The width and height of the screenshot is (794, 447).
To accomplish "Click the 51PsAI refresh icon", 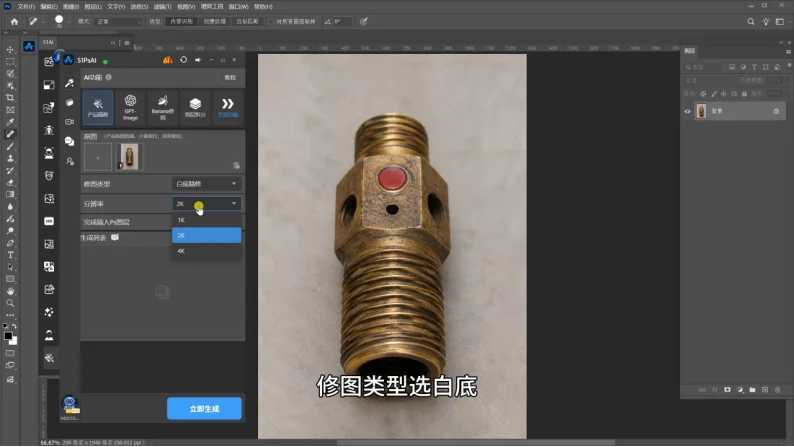I will (x=183, y=60).
